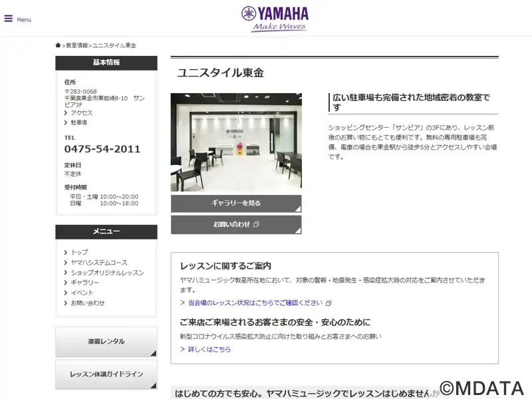Screen dimensions: 532x399
Task: Click ギャラリーを見る button
Action: [236, 203]
